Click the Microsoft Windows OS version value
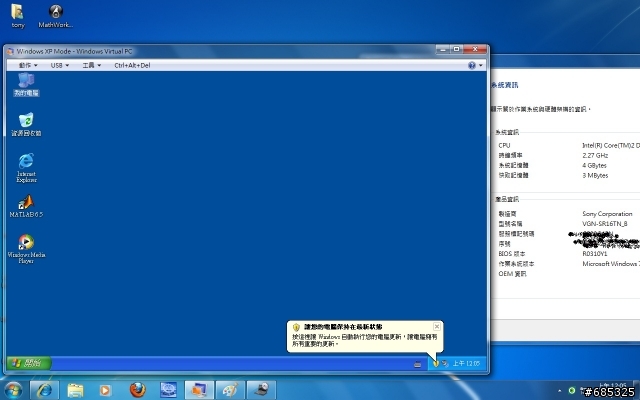The width and height of the screenshot is (640, 400). click(x=611, y=264)
